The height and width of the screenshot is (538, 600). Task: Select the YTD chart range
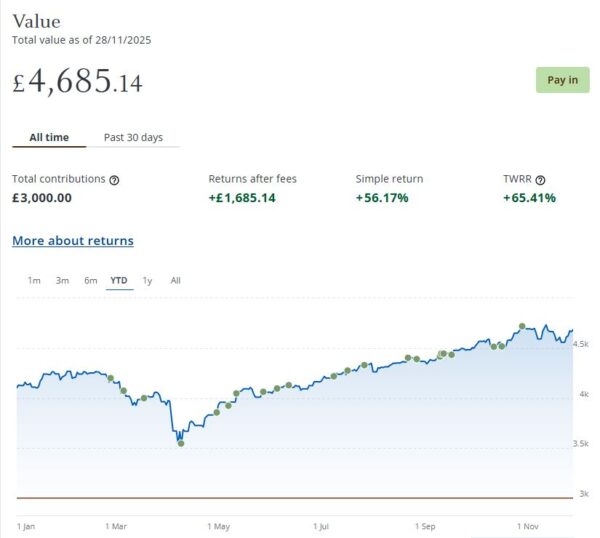coord(119,281)
